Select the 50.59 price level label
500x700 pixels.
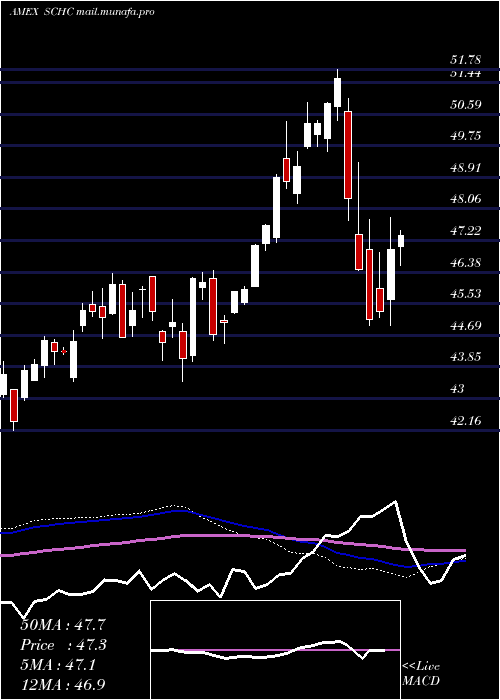(x=465, y=105)
